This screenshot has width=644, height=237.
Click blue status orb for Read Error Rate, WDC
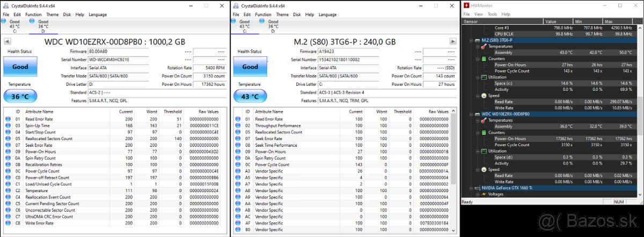[x=8, y=119]
